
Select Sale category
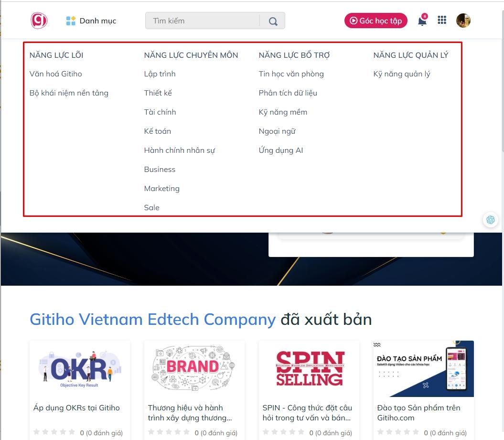click(152, 208)
